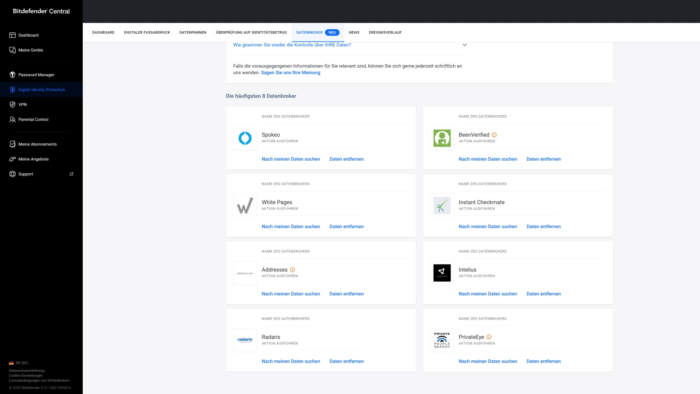Click the White Pages logo

(245, 206)
